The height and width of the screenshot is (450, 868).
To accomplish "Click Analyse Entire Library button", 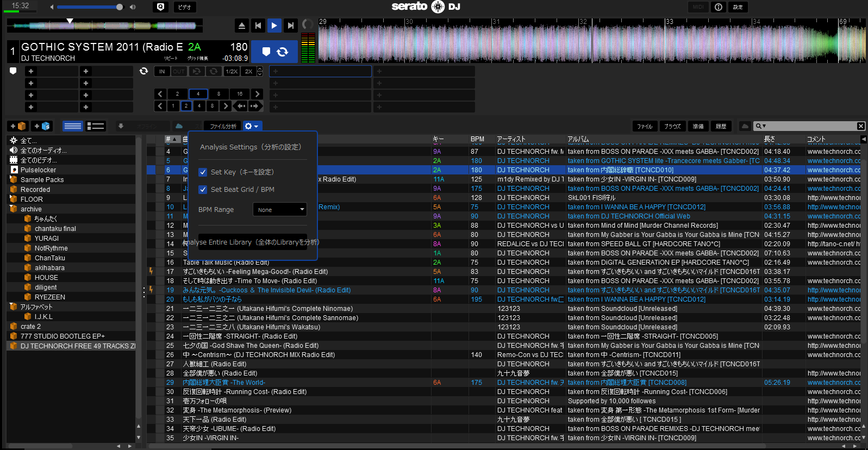I will pos(253,242).
